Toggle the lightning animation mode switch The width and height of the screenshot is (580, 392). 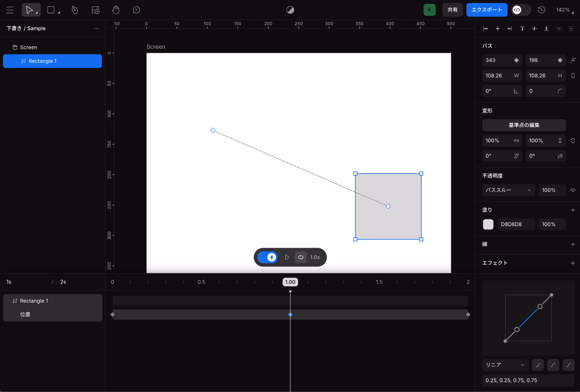point(267,257)
